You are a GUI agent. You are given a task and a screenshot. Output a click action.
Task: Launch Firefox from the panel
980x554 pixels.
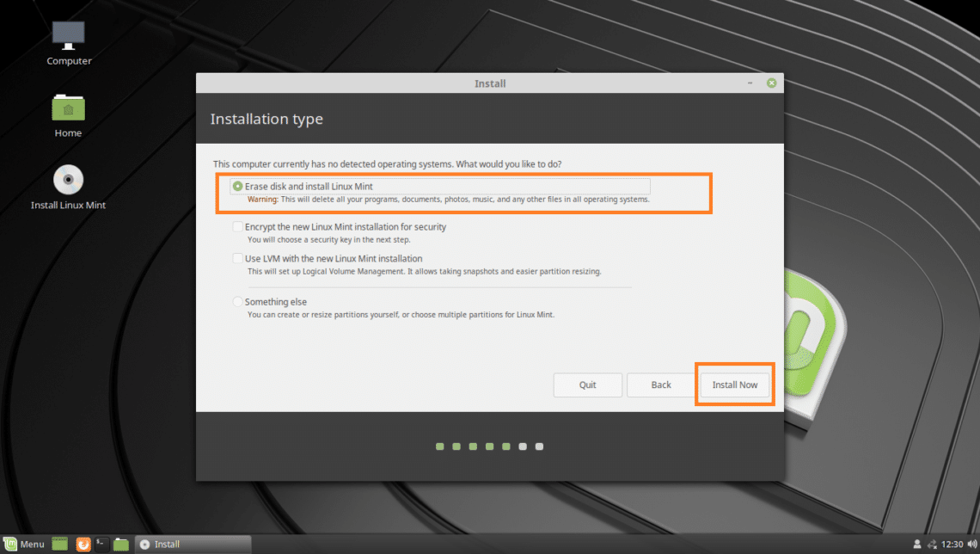point(83,544)
